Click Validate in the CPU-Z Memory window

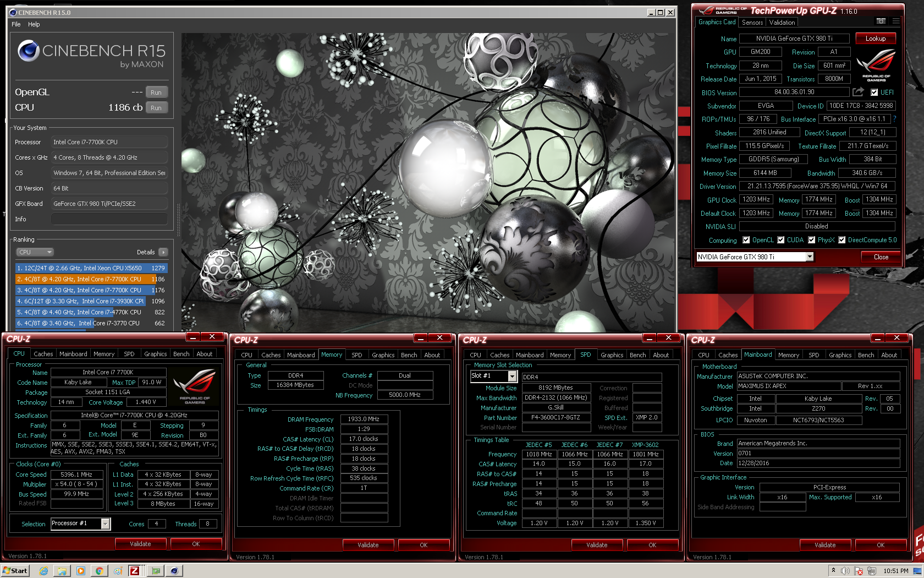click(368, 545)
